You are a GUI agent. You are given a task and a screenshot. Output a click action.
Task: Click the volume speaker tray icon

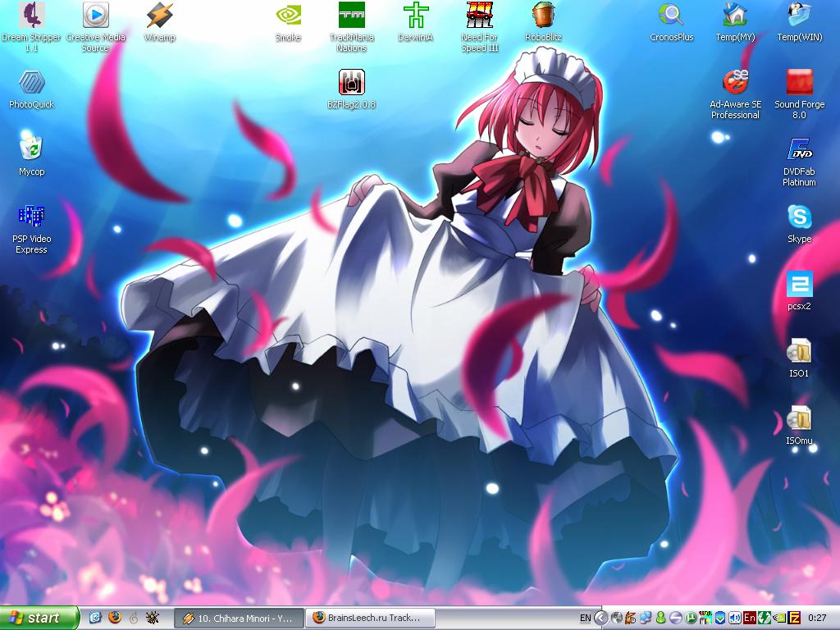[735, 618]
